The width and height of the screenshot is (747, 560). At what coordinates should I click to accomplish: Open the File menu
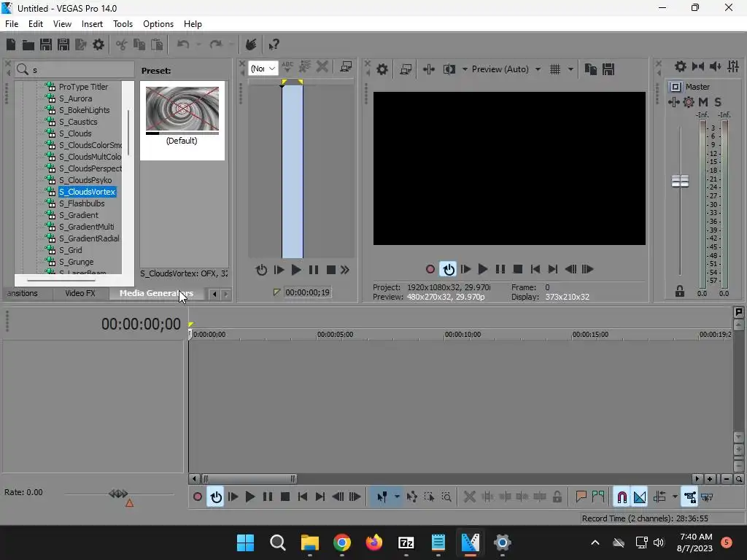click(12, 24)
